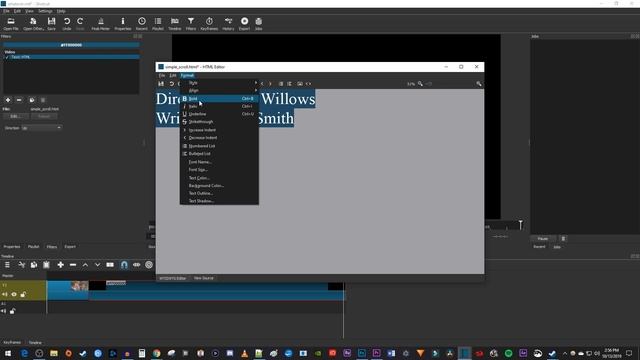
Task: Choose Text Shadow in Format menu
Action: (219, 201)
